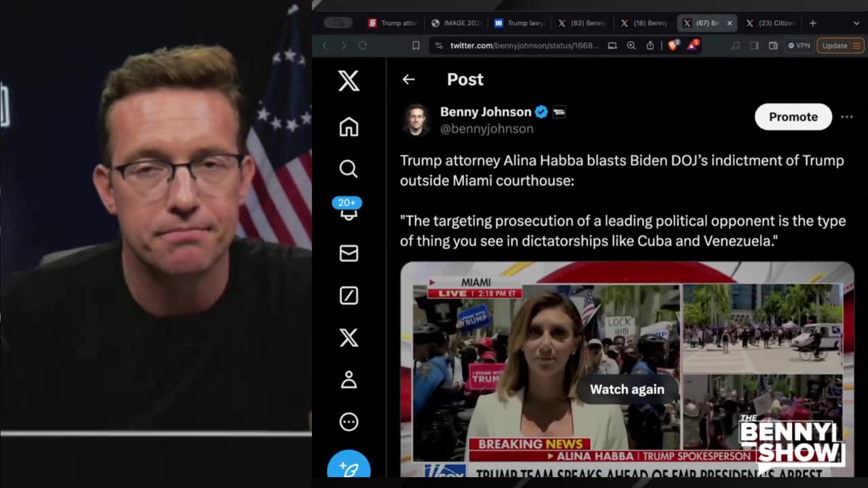The height and width of the screenshot is (488, 868).
Task: Open the three-dot menu beside Promote
Action: (847, 117)
